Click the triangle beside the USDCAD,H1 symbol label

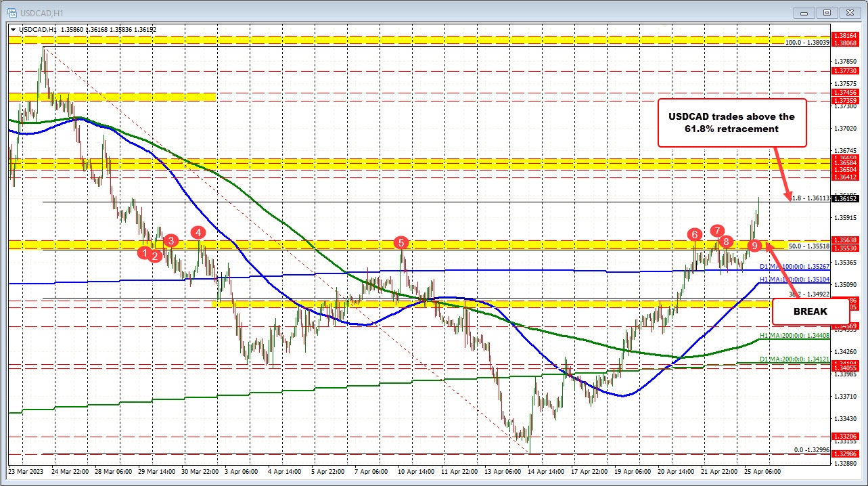(x=14, y=30)
